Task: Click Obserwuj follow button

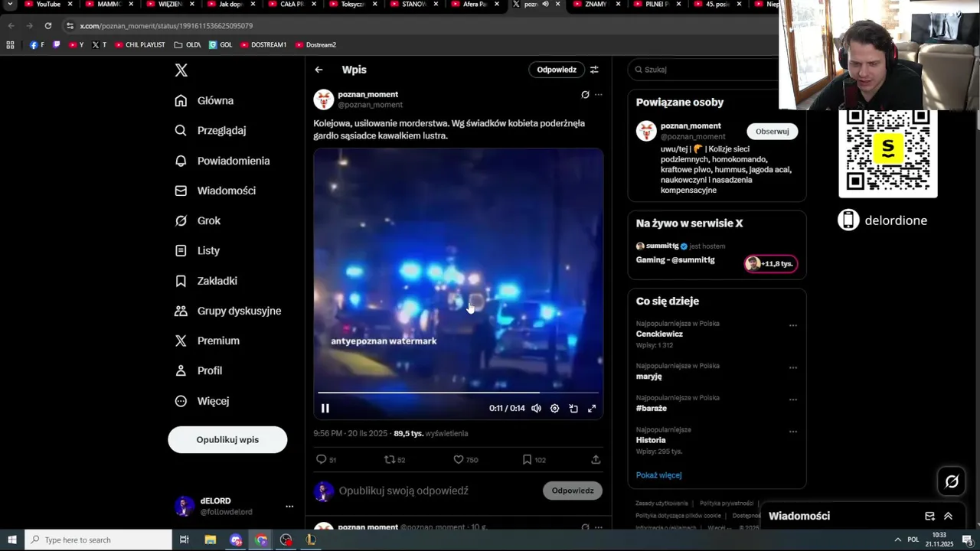Action: (x=772, y=132)
